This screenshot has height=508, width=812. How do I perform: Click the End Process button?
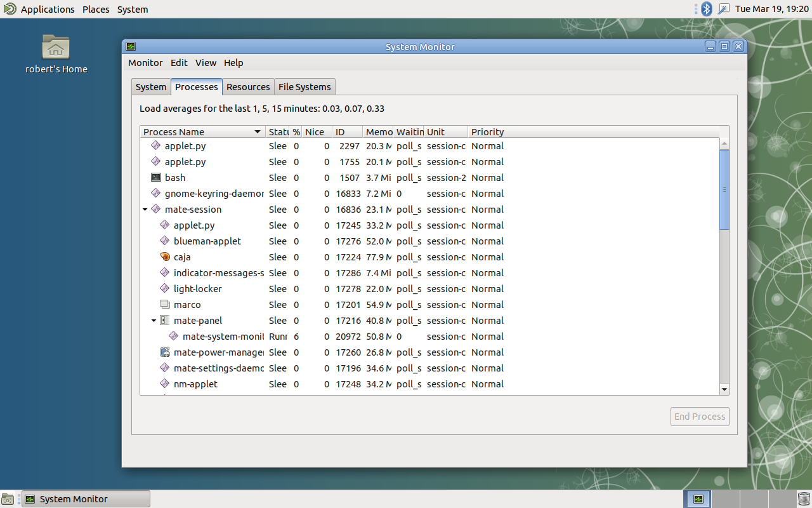pos(700,417)
